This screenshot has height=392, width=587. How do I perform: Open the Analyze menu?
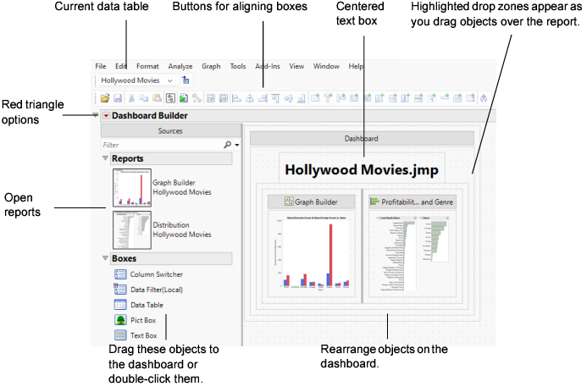180,66
